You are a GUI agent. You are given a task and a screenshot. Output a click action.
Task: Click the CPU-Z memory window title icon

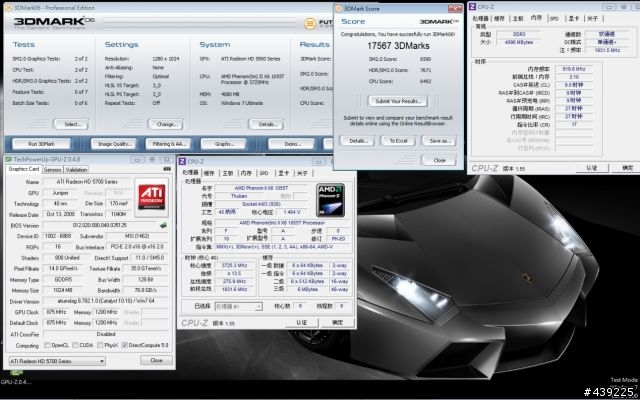(472, 7)
